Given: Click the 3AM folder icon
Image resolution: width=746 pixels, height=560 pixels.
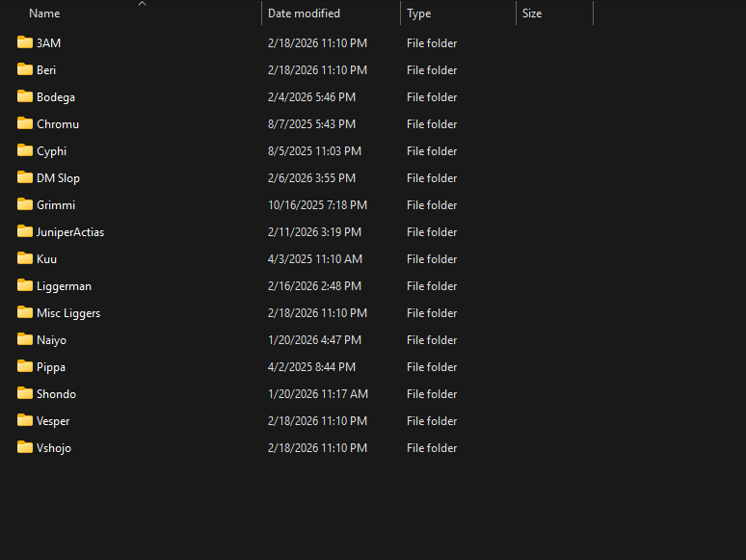Looking at the screenshot, I should [25, 42].
